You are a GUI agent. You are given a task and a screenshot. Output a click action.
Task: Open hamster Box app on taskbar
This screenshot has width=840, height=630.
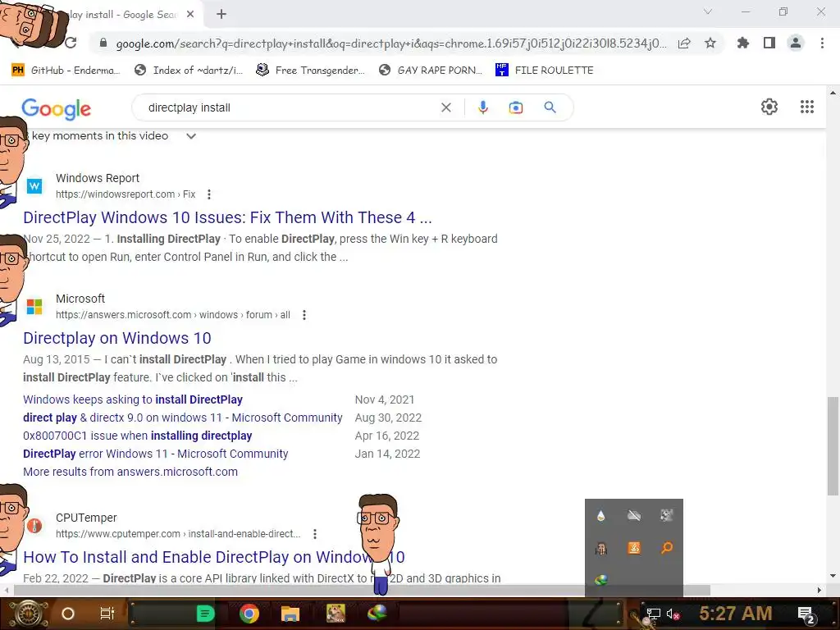336,614
